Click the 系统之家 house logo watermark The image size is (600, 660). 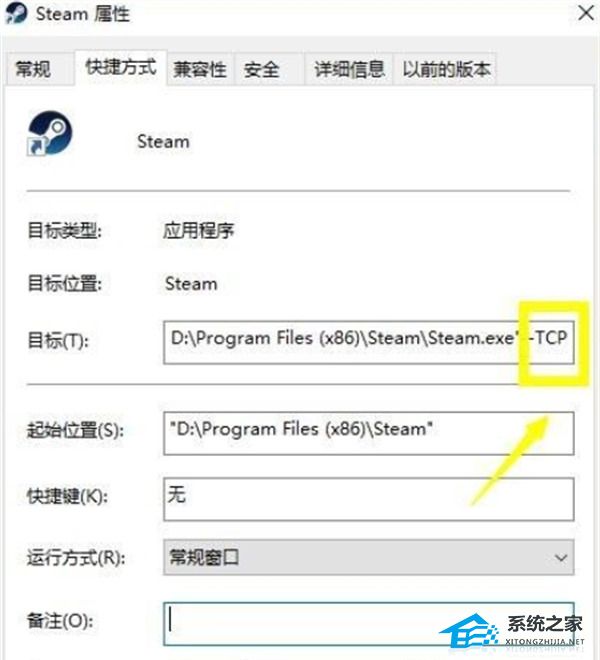pos(469,632)
